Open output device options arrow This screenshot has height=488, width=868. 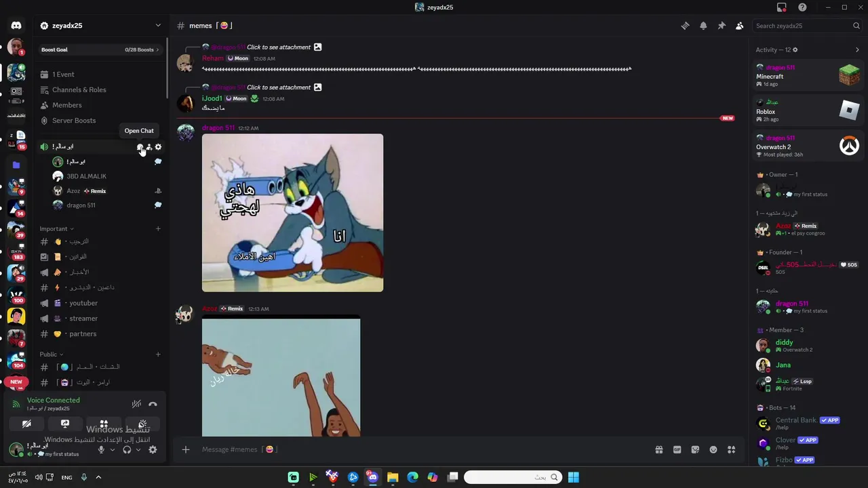pyautogui.click(x=138, y=449)
